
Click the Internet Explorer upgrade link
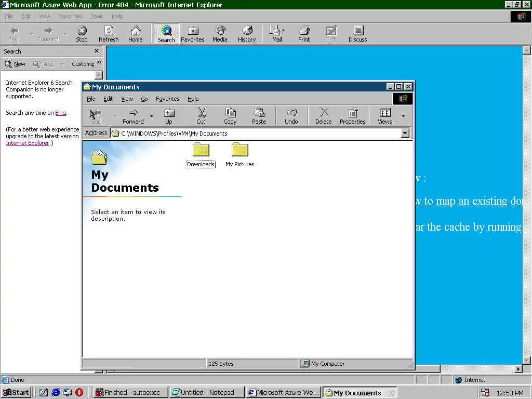coord(27,143)
